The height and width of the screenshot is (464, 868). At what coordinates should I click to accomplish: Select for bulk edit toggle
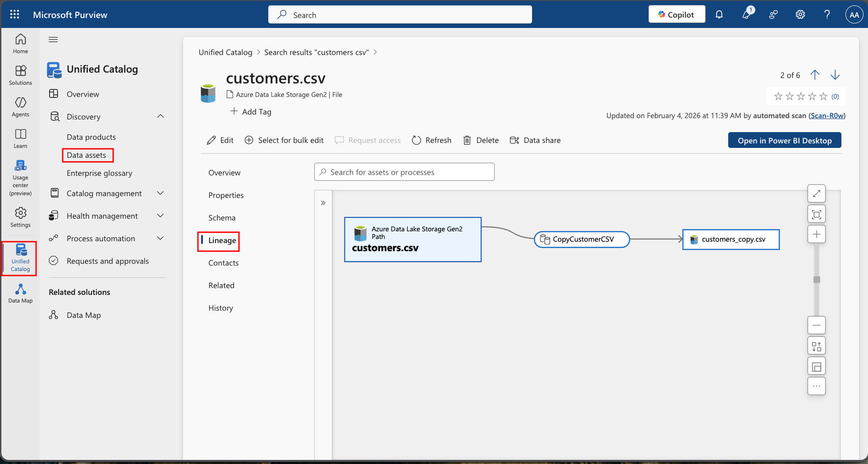tap(284, 140)
